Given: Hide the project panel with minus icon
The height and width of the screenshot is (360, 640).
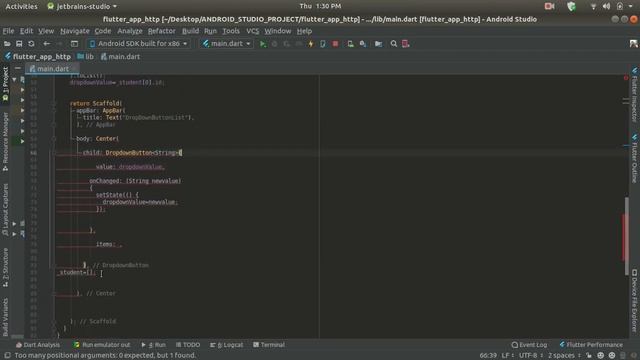Looking at the screenshot, I should click(18, 68).
